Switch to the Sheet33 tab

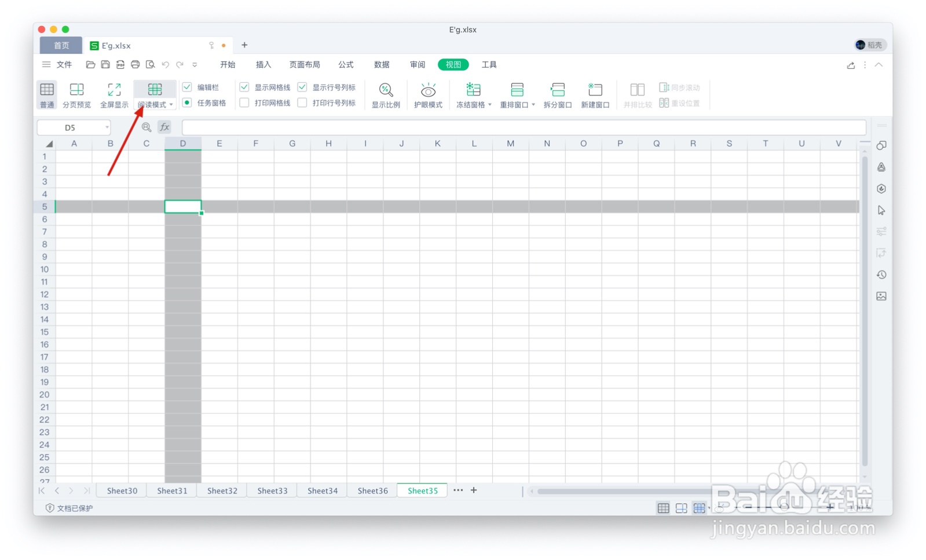[272, 491]
